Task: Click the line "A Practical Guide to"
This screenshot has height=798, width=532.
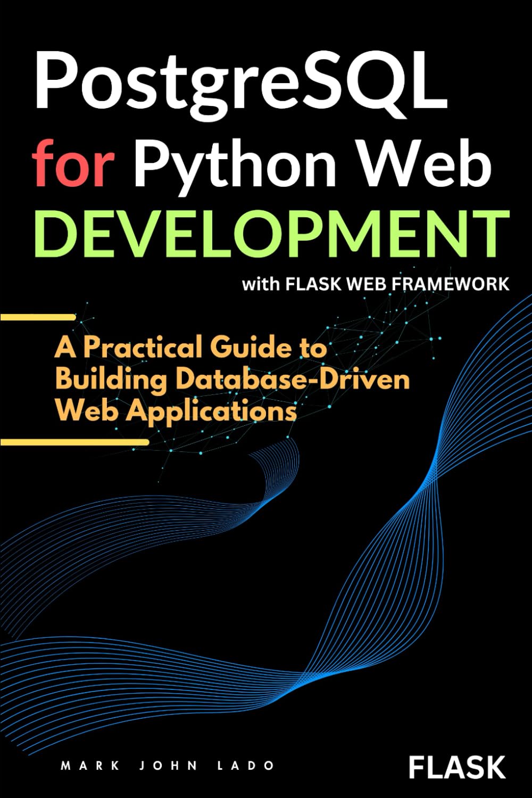Action: [x=191, y=348]
